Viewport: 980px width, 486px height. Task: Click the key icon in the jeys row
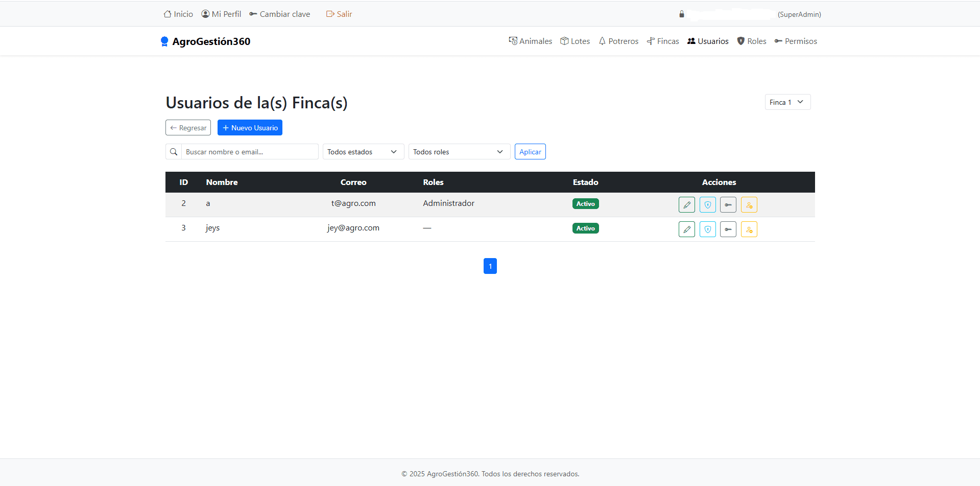[728, 229]
